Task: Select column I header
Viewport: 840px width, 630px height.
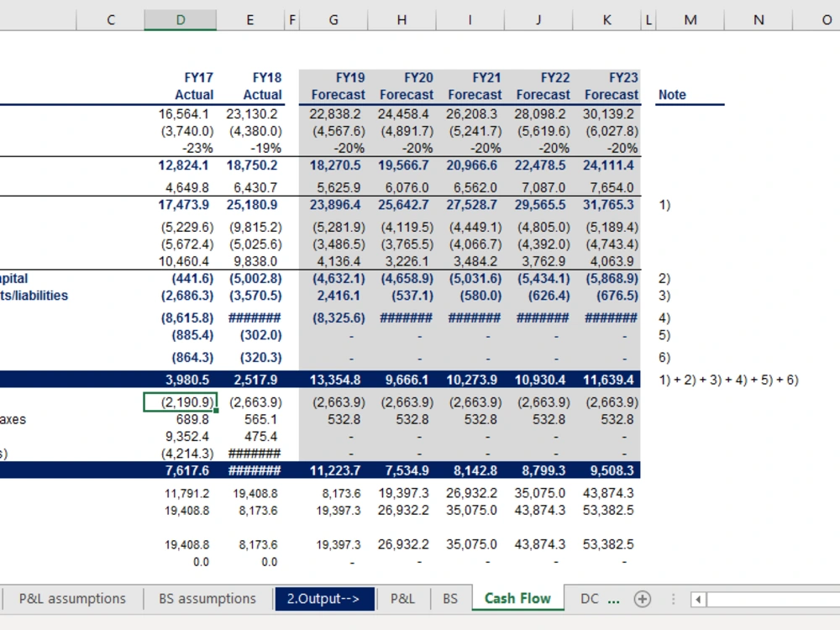Action: (470, 20)
